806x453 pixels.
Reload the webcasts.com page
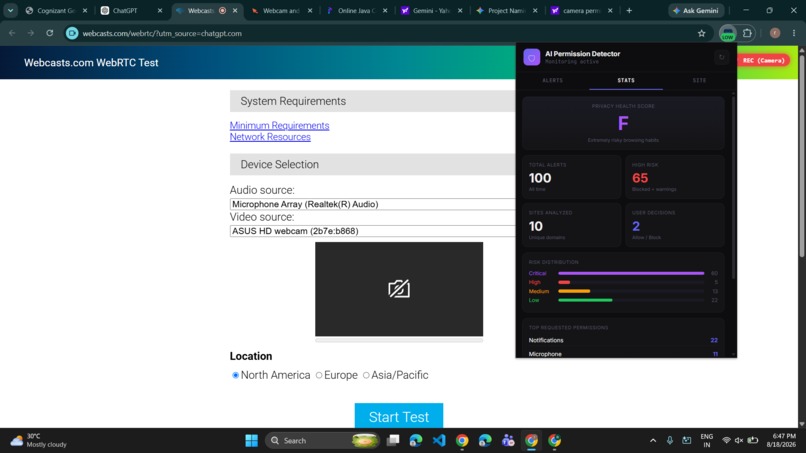[49, 33]
